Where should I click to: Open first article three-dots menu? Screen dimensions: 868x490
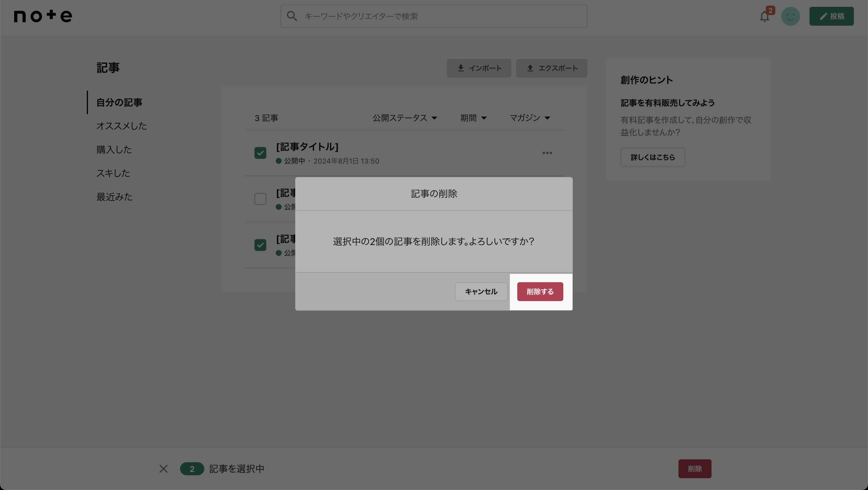pos(547,153)
